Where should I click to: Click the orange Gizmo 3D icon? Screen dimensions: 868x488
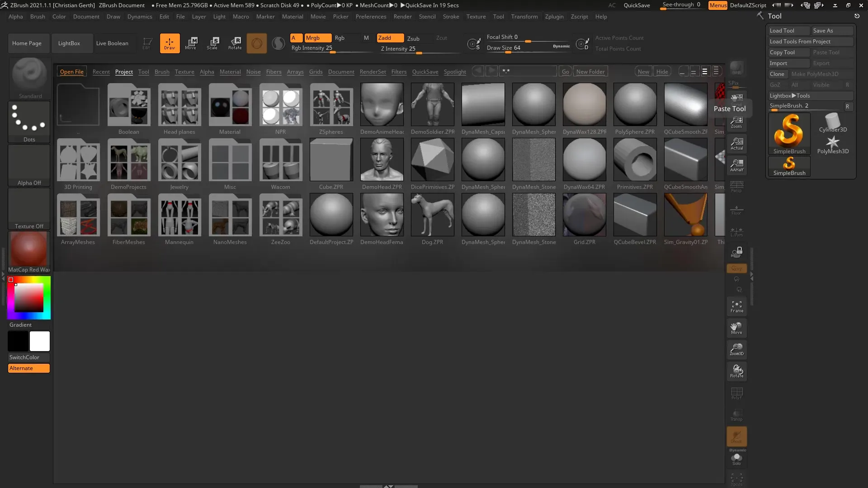tap(256, 43)
